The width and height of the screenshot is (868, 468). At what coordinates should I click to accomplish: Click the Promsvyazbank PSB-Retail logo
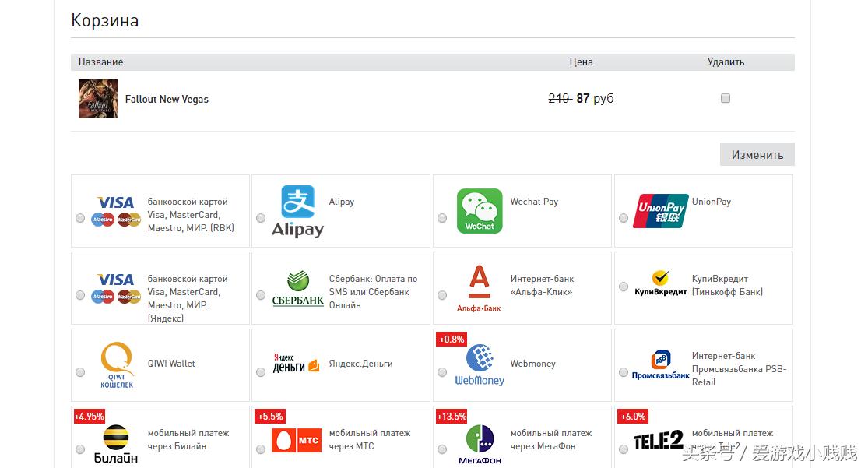pyautogui.click(x=660, y=365)
